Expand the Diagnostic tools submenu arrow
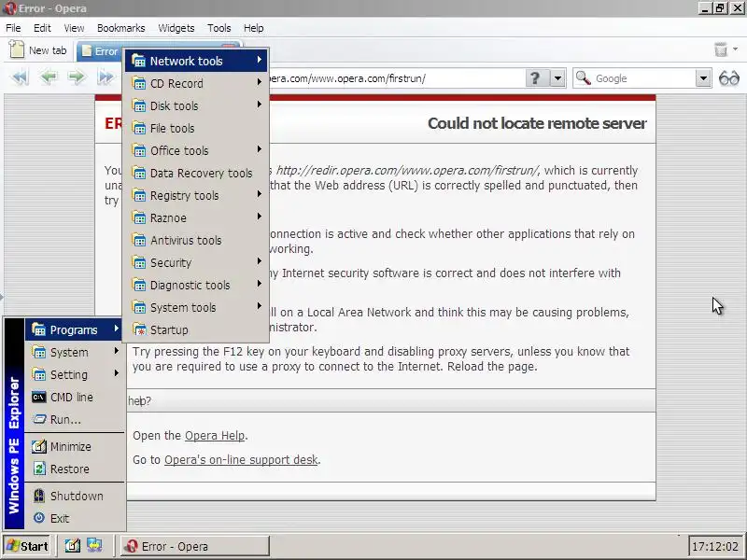This screenshot has width=747, height=560. [260, 284]
